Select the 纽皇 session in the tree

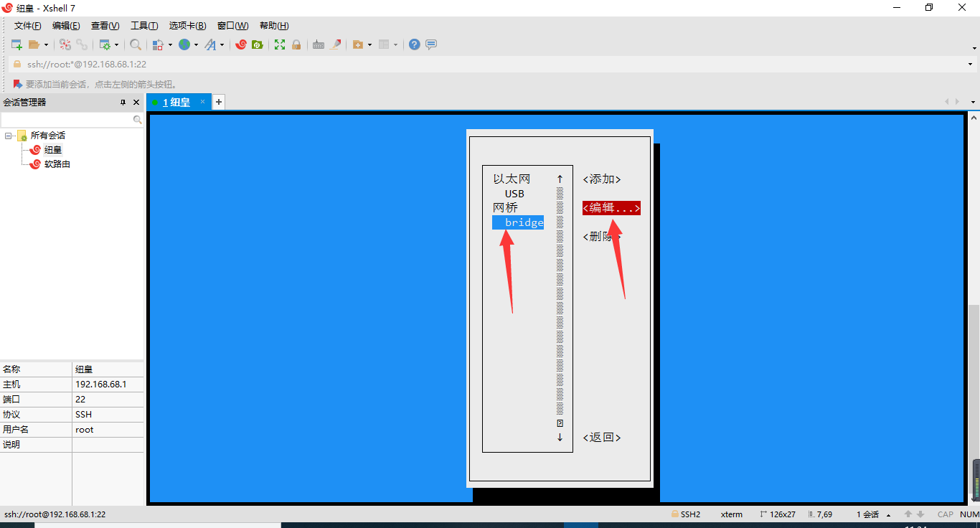click(x=53, y=150)
